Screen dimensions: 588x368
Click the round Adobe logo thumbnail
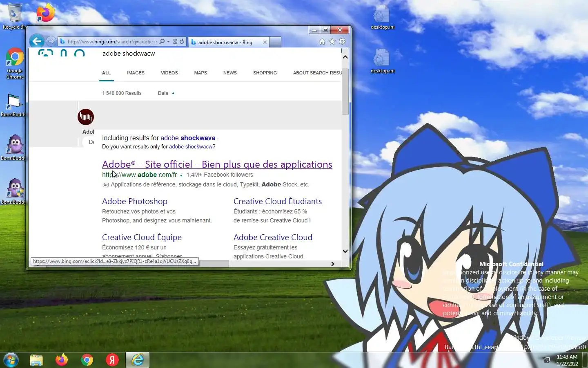click(x=86, y=117)
